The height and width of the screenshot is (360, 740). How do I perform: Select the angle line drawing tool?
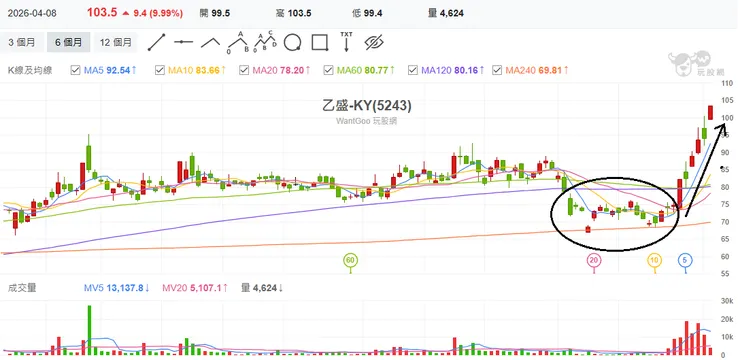tap(210, 42)
